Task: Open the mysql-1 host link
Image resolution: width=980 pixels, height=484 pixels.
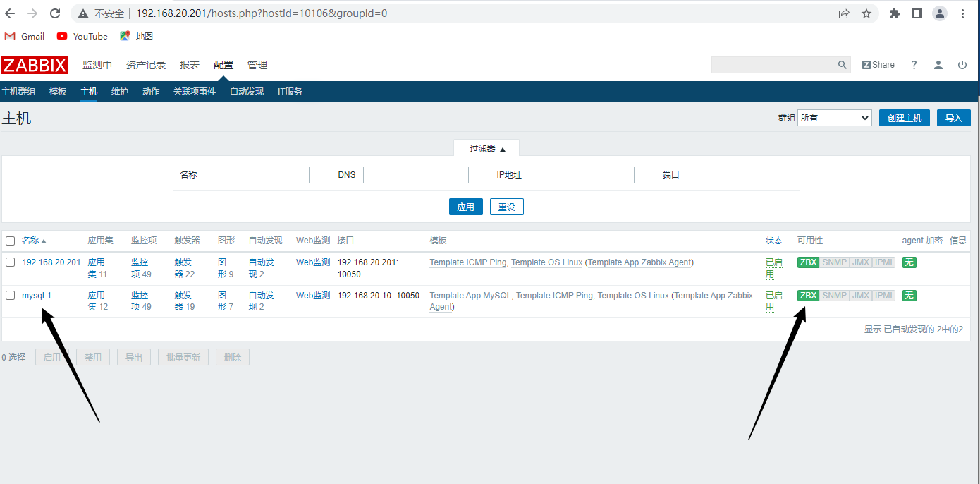Action: (37, 296)
